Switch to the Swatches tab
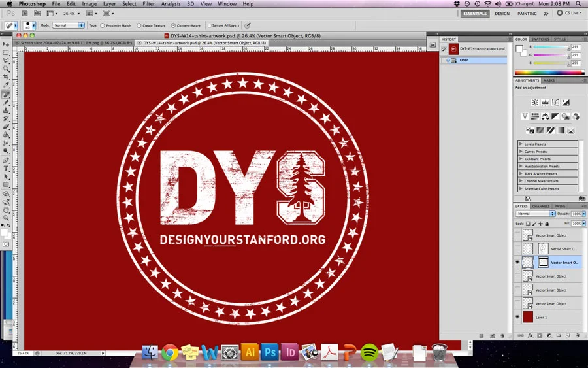 [x=540, y=39]
